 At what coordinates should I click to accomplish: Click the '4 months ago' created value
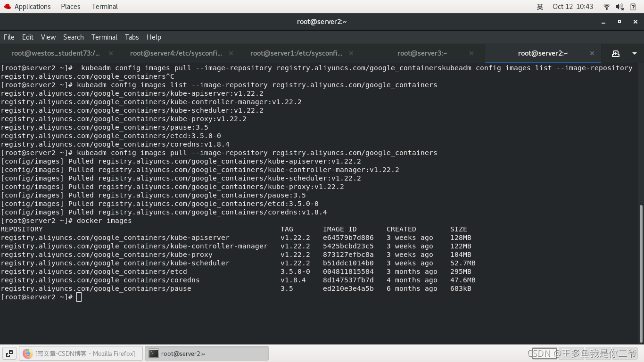tap(412, 280)
